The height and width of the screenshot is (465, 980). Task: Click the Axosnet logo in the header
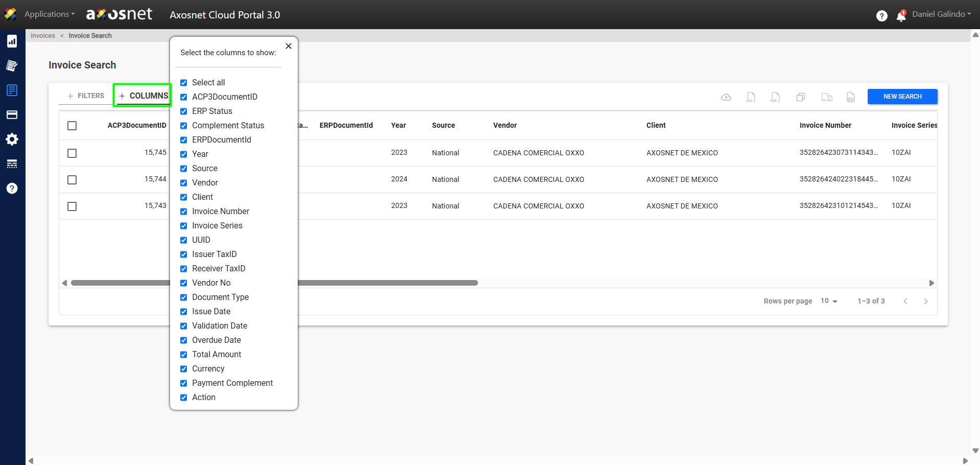[x=119, y=14]
